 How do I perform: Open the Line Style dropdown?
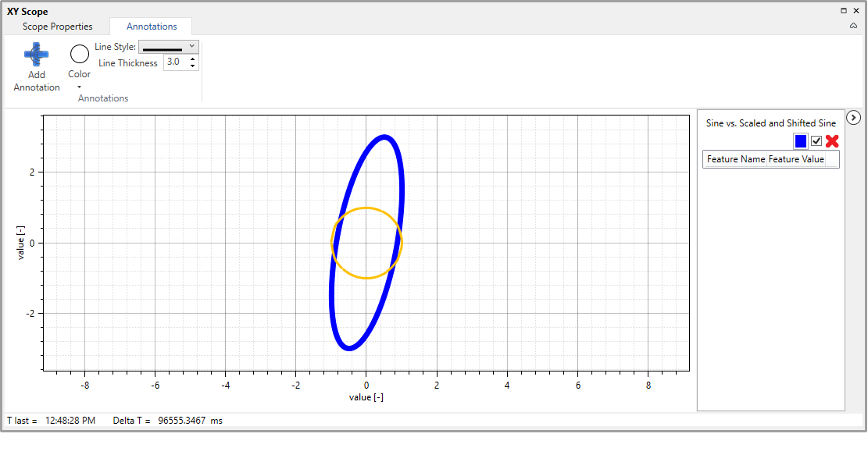point(168,47)
